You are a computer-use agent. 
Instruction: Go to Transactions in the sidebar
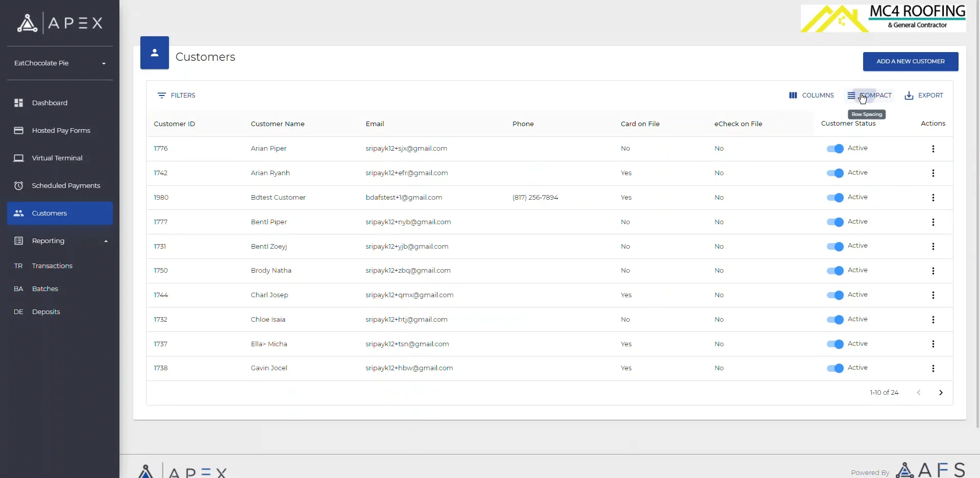[52, 266]
